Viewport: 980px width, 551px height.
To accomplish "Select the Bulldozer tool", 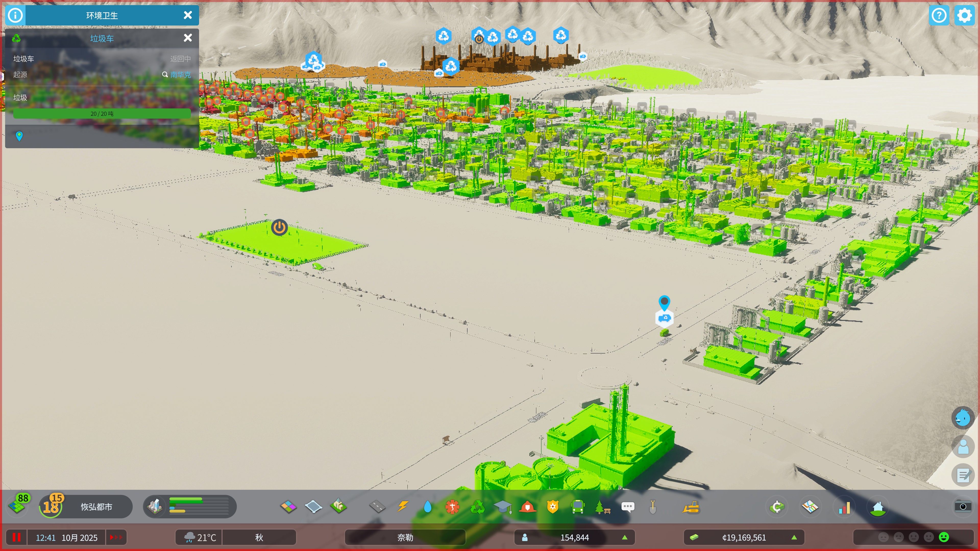I will coord(691,507).
